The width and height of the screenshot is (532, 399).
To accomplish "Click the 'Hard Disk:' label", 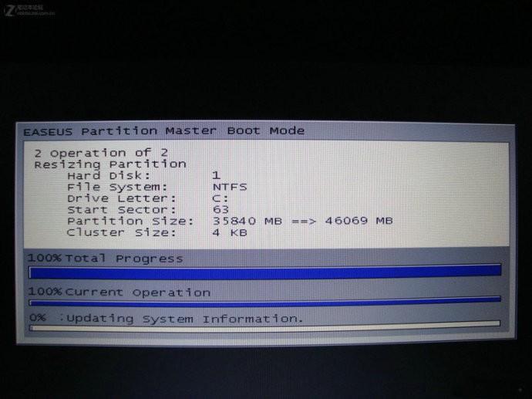I will [109, 175].
